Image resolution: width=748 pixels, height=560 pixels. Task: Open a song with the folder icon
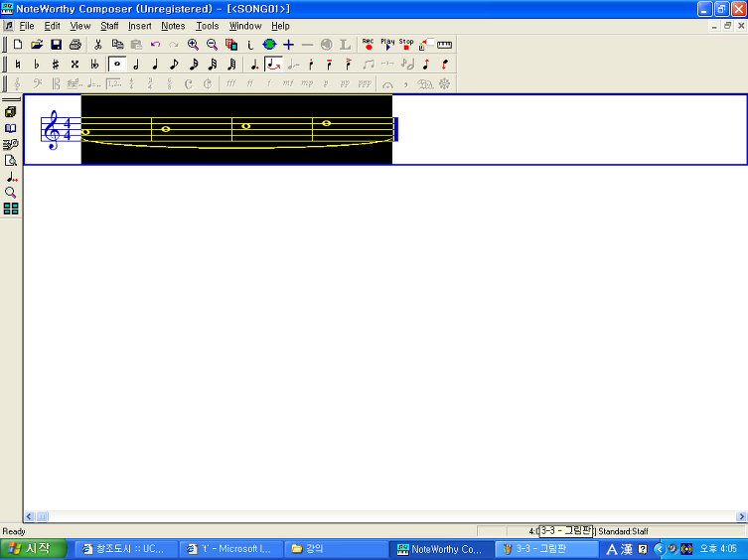pos(37,45)
